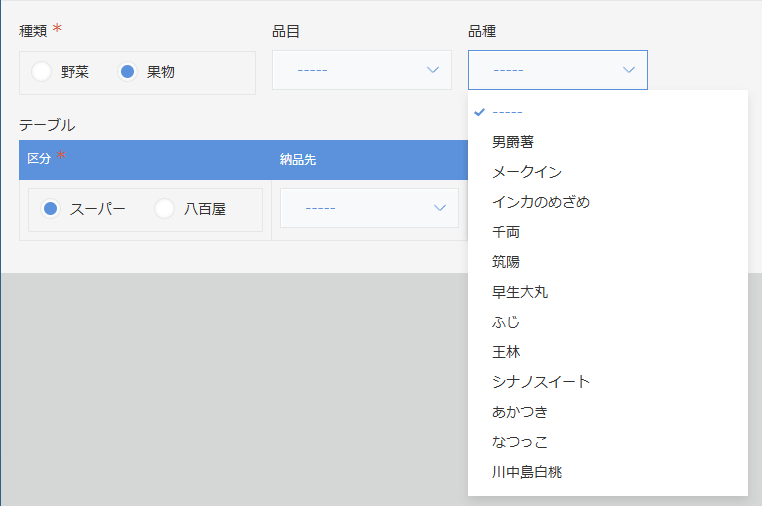
Task: Select 王林 from the variety list
Action: coord(505,352)
